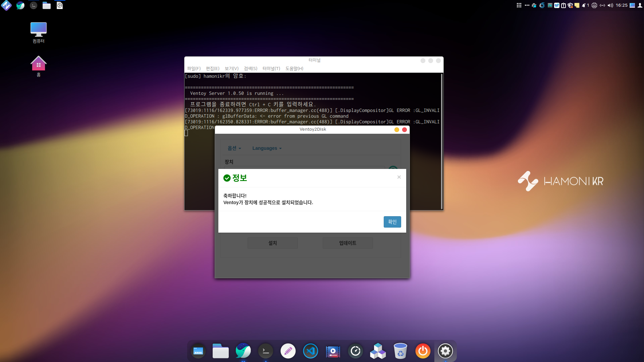Click the orange power icon in the dock

coord(423,351)
